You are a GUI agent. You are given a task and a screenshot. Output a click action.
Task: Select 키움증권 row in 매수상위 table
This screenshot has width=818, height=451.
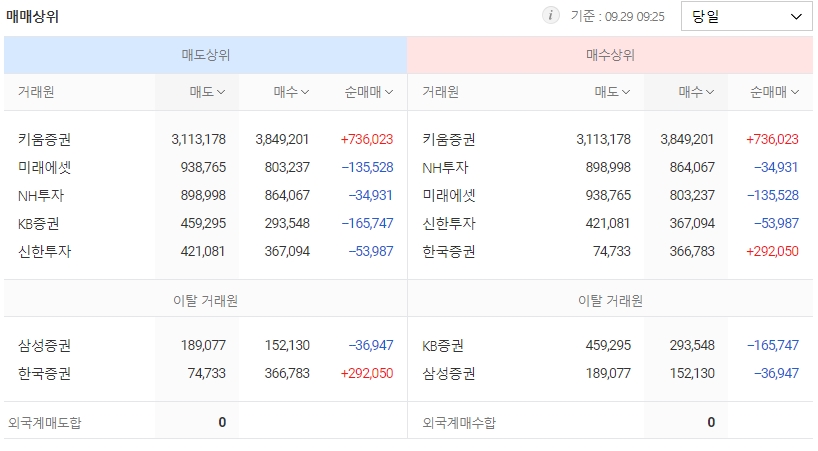(x=610, y=139)
